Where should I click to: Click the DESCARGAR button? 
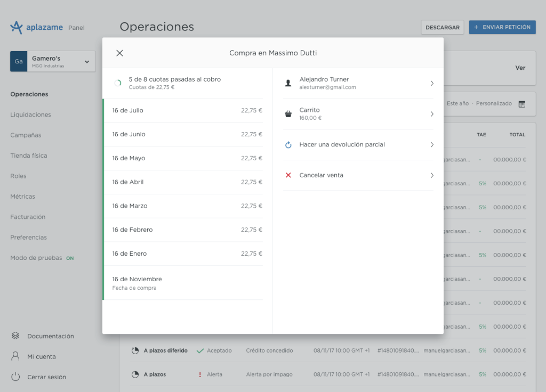[442, 27]
